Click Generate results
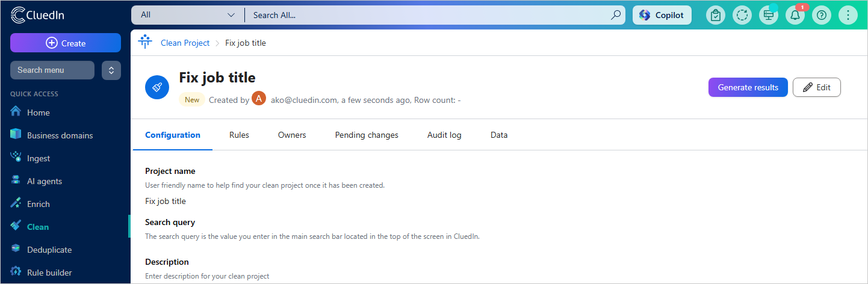868x284 pixels. click(x=748, y=87)
